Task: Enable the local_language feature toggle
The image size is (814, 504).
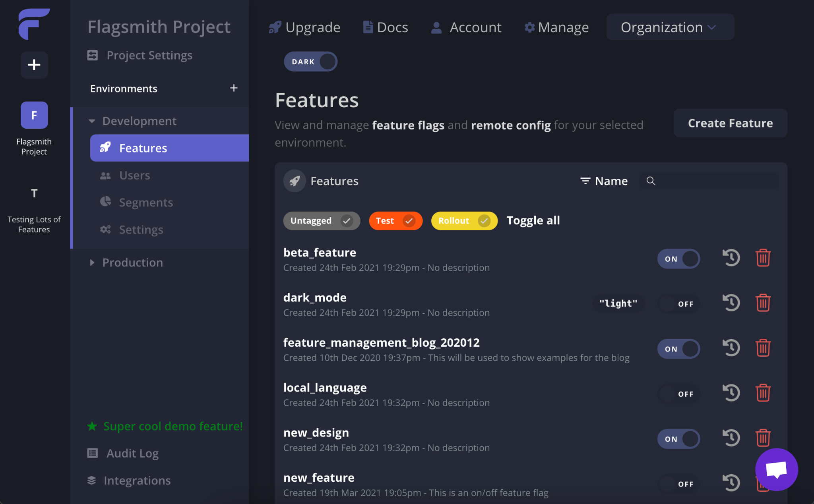Action: pyautogui.click(x=678, y=394)
